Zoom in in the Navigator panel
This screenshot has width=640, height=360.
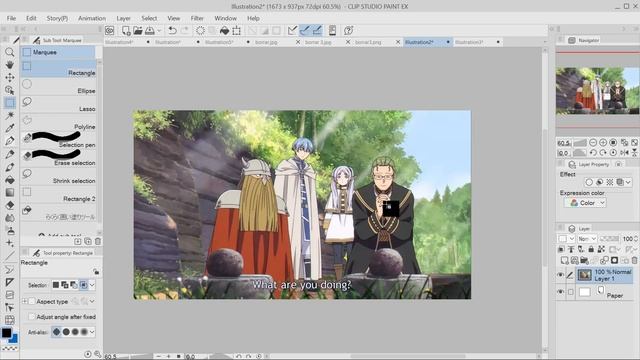(x=603, y=142)
